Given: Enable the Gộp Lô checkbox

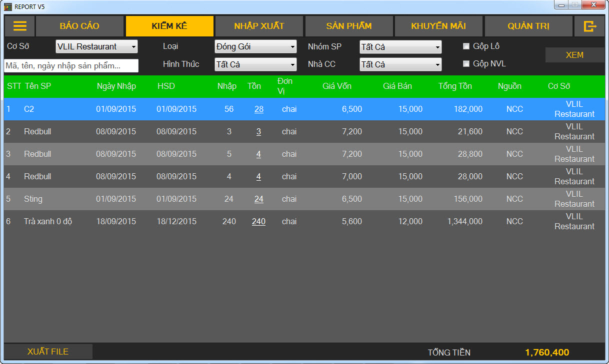Looking at the screenshot, I should point(466,46).
